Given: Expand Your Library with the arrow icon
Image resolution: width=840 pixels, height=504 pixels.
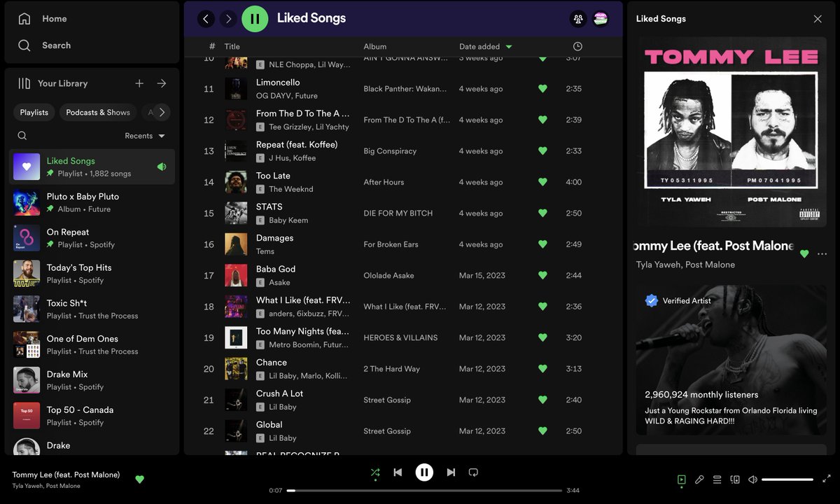Looking at the screenshot, I should tap(162, 83).
